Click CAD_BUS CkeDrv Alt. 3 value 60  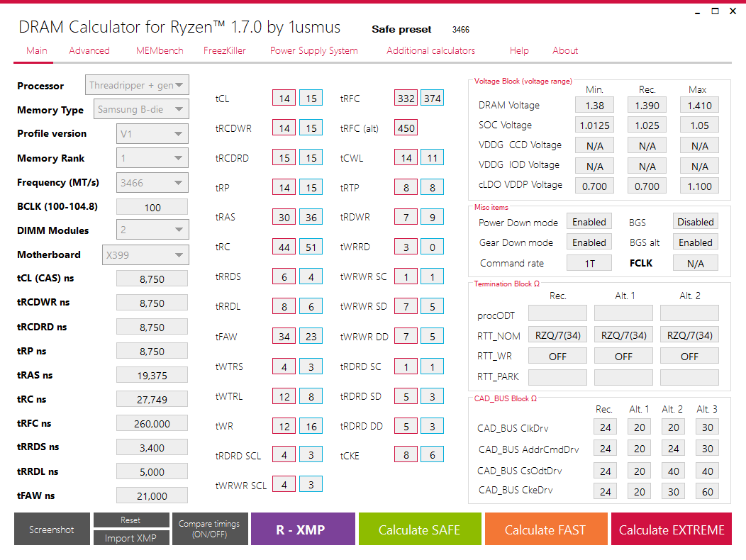pos(708,491)
